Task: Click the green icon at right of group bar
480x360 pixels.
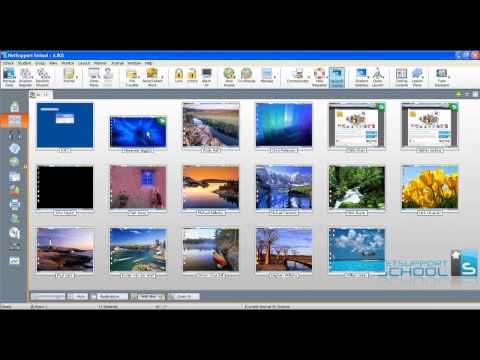Action: (x=459, y=95)
